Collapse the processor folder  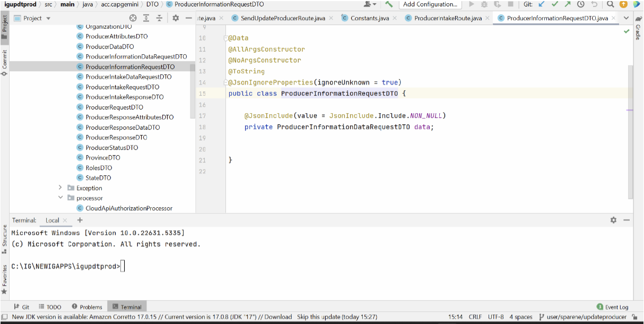click(60, 198)
